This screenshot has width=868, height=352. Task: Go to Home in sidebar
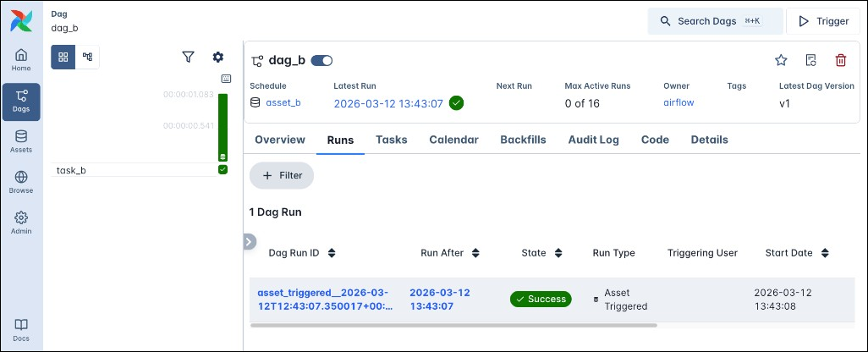point(21,61)
